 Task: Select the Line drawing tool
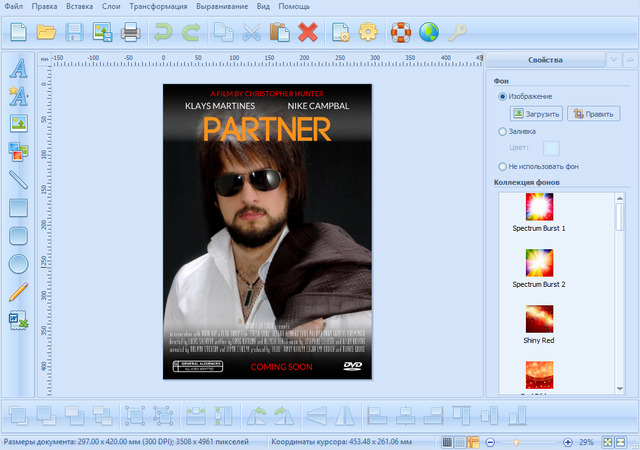[17, 180]
